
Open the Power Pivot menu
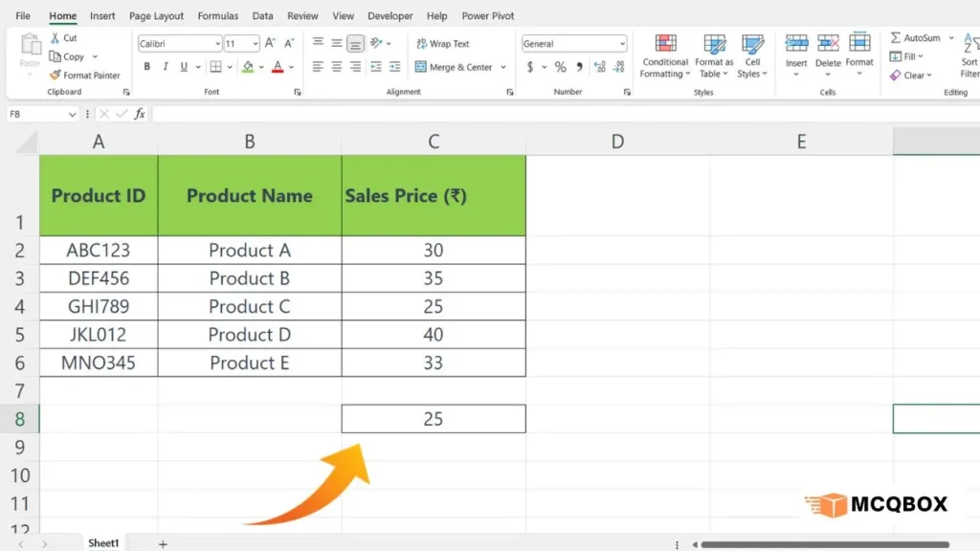pyautogui.click(x=488, y=15)
